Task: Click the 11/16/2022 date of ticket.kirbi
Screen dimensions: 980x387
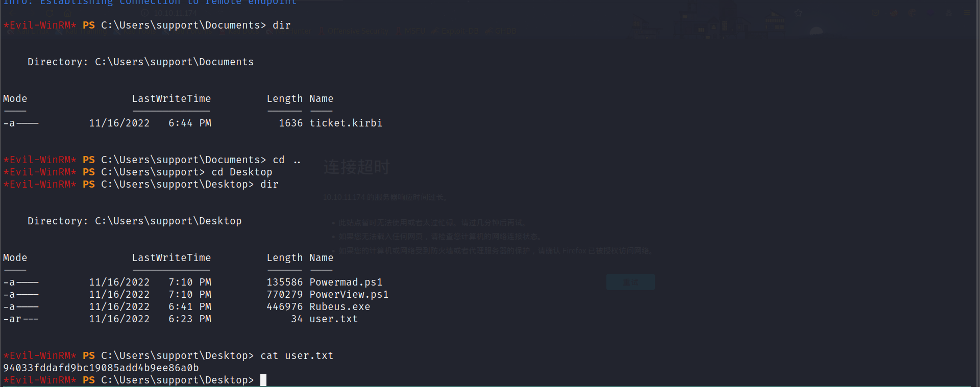Action: coord(119,123)
